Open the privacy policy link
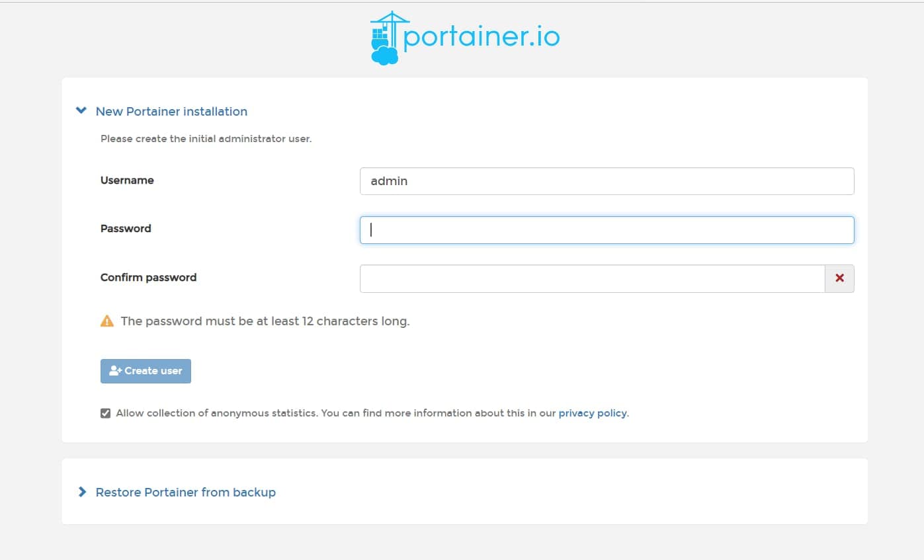 click(x=593, y=413)
